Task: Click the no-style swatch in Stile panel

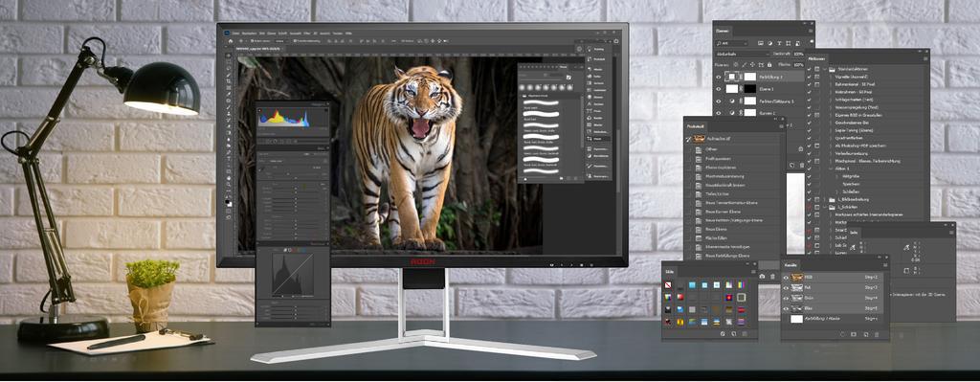Action: (x=669, y=285)
